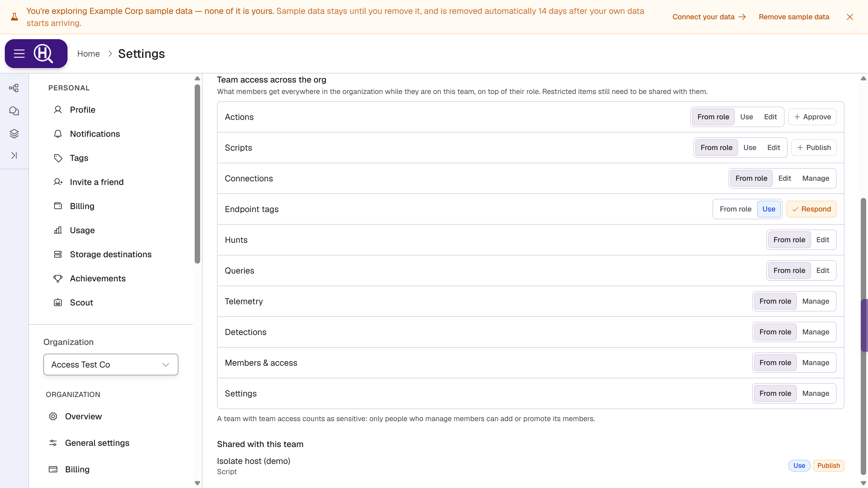Click the Connect your data link
The width and height of the screenshot is (868, 488).
coord(709,17)
